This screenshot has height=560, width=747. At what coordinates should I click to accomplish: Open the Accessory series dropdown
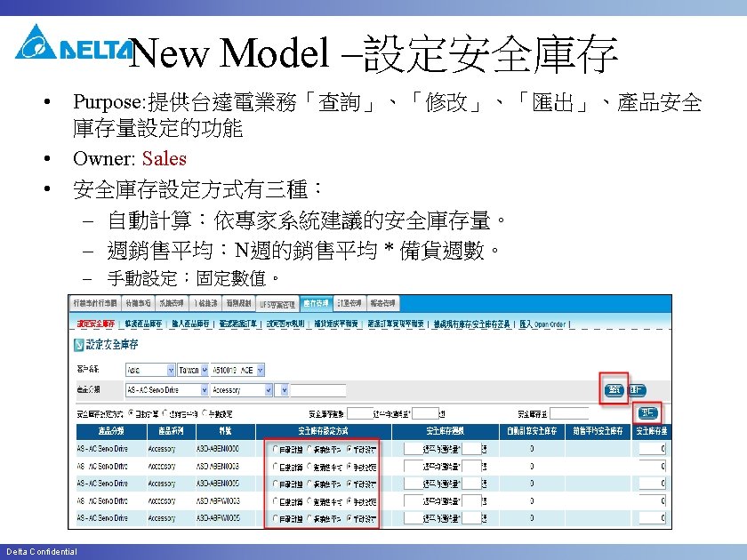[x=242, y=390]
